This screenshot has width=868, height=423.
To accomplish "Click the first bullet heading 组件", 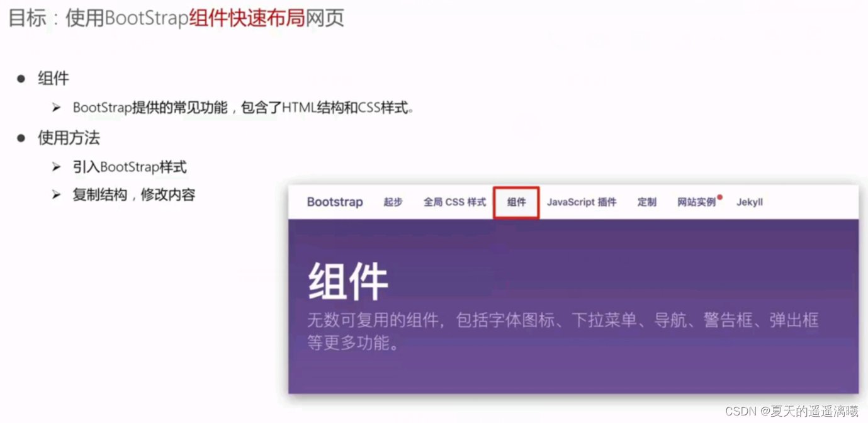I will coord(54,79).
